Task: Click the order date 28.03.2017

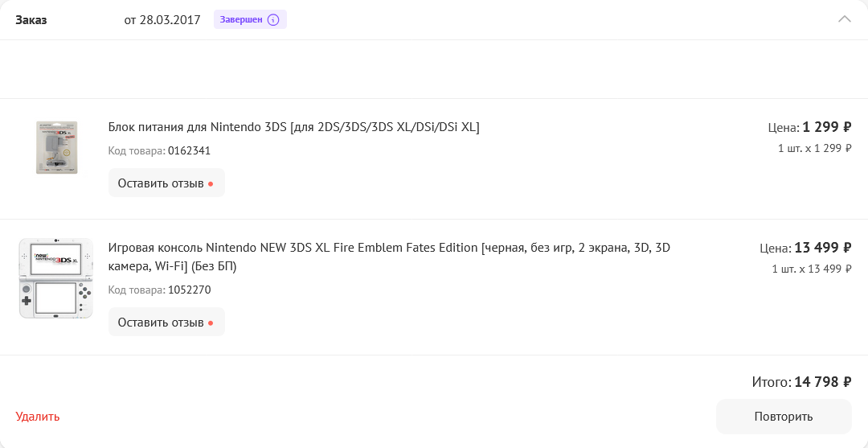Action: 170,20
